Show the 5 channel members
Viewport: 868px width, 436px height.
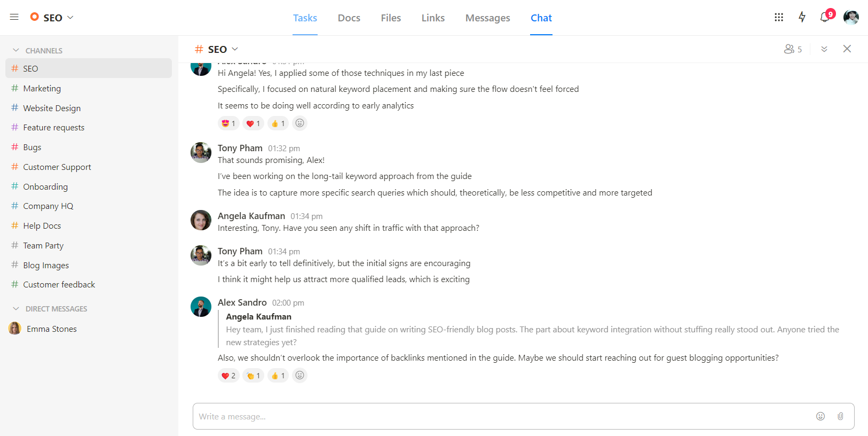click(793, 49)
